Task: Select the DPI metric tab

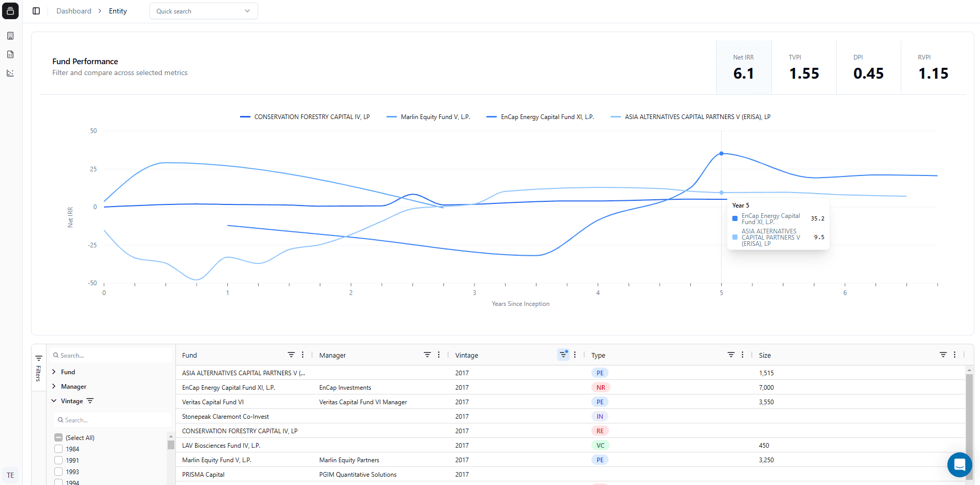Action: click(x=869, y=67)
